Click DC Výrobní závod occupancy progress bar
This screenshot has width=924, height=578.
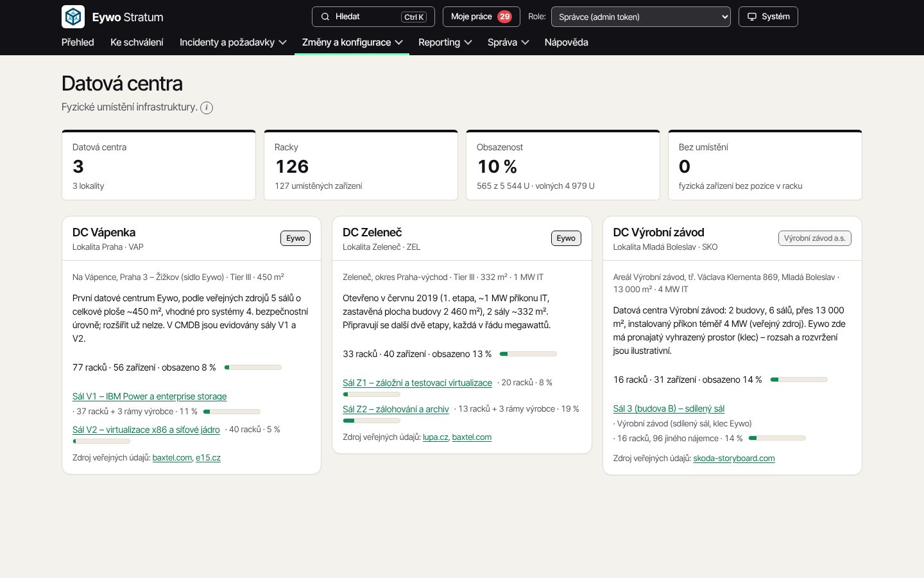point(799,380)
